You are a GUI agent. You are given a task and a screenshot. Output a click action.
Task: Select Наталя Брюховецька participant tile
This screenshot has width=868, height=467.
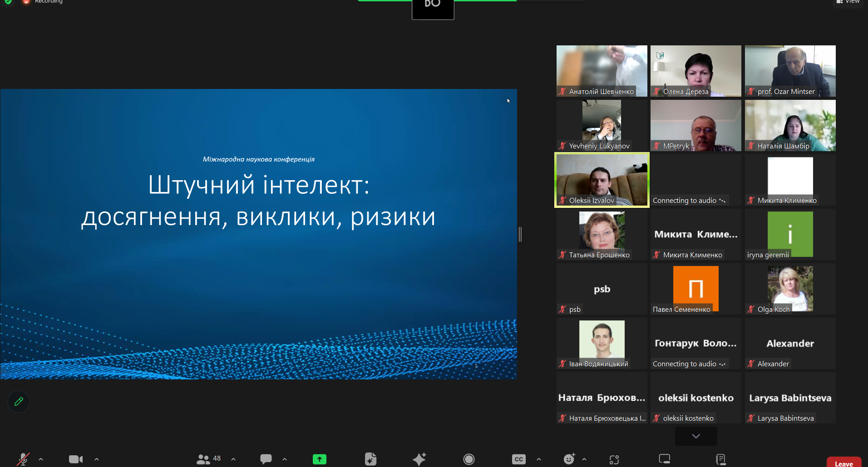(x=602, y=398)
